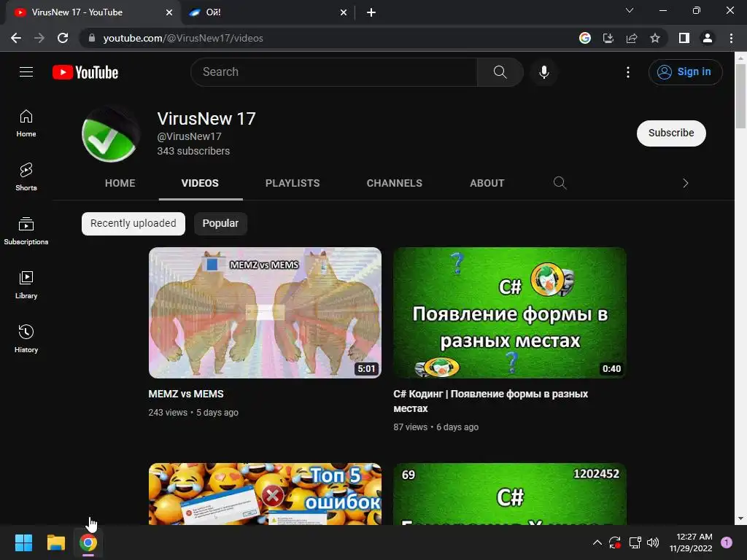Click the Chrome taskbar icon

[x=88, y=542]
